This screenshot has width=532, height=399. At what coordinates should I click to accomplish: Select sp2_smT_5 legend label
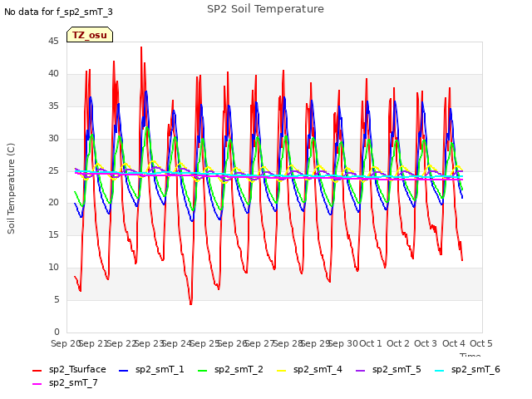coord(397,369)
